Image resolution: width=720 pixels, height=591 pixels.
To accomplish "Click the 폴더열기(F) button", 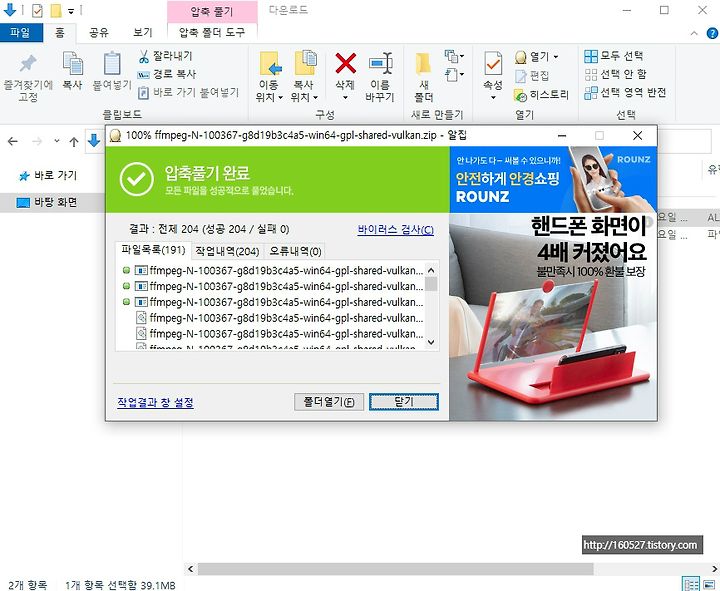I will pyautogui.click(x=329, y=402).
